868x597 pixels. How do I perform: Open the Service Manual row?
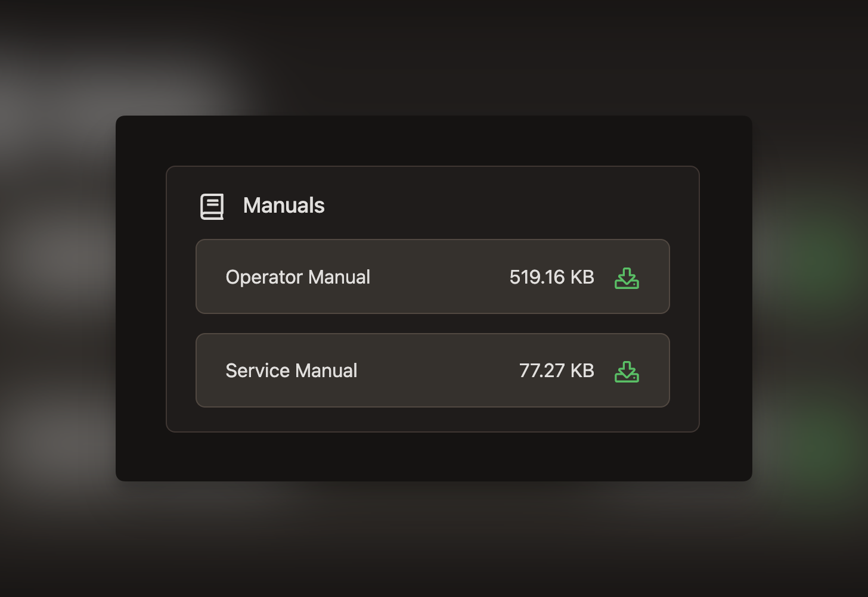[x=433, y=371]
